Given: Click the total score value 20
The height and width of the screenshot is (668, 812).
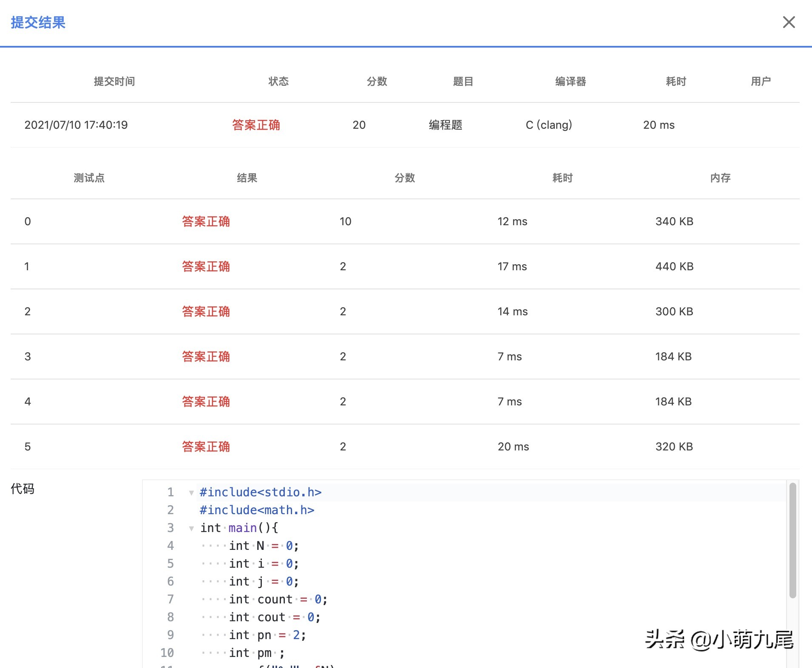Looking at the screenshot, I should coord(358,125).
